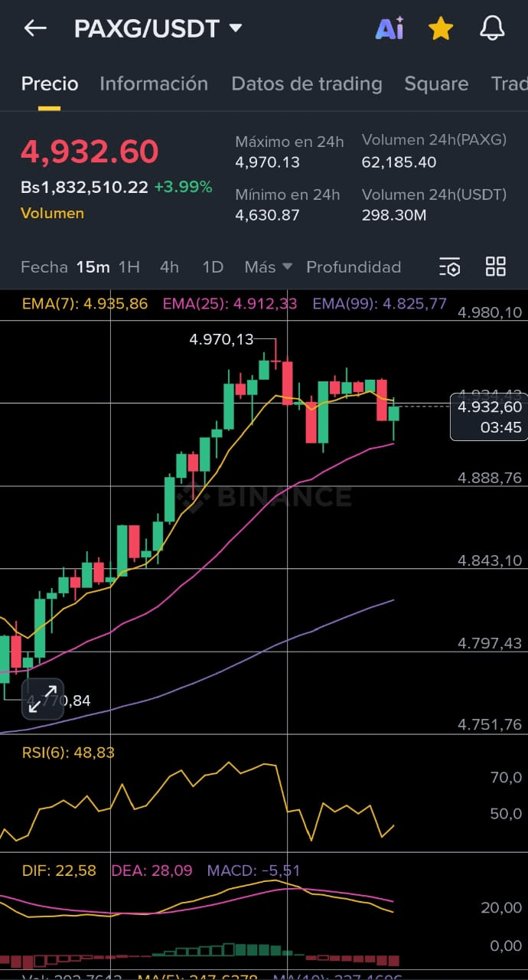Select the 1D timeframe
This screenshot has width=528, height=980.
[212, 266]
